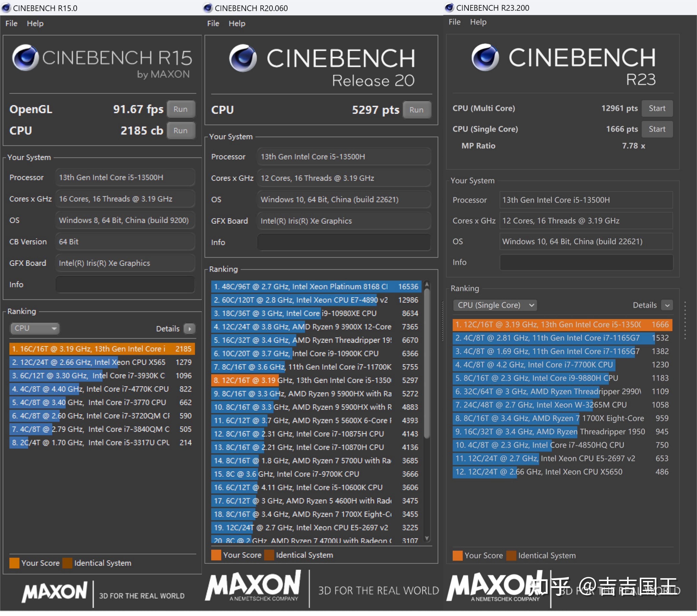Select R20 row Core i7-9700K CPU
This screenshot has height=616, width=697.
click(x=316, y=474)
